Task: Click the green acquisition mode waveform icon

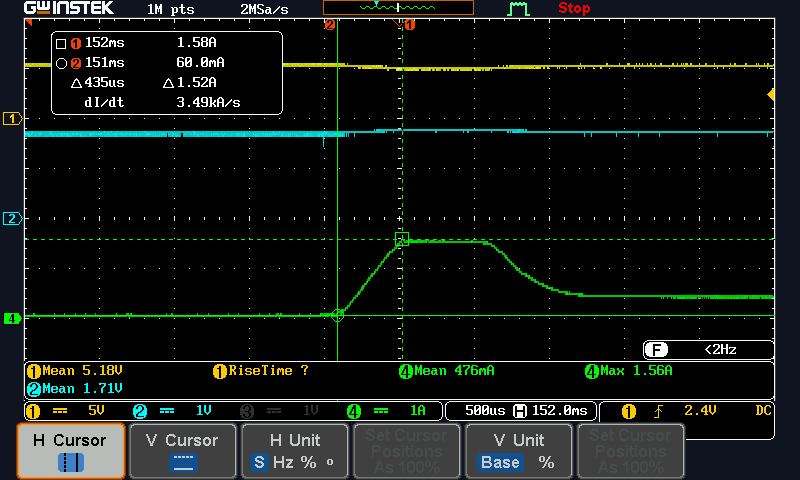Action: 517,9
